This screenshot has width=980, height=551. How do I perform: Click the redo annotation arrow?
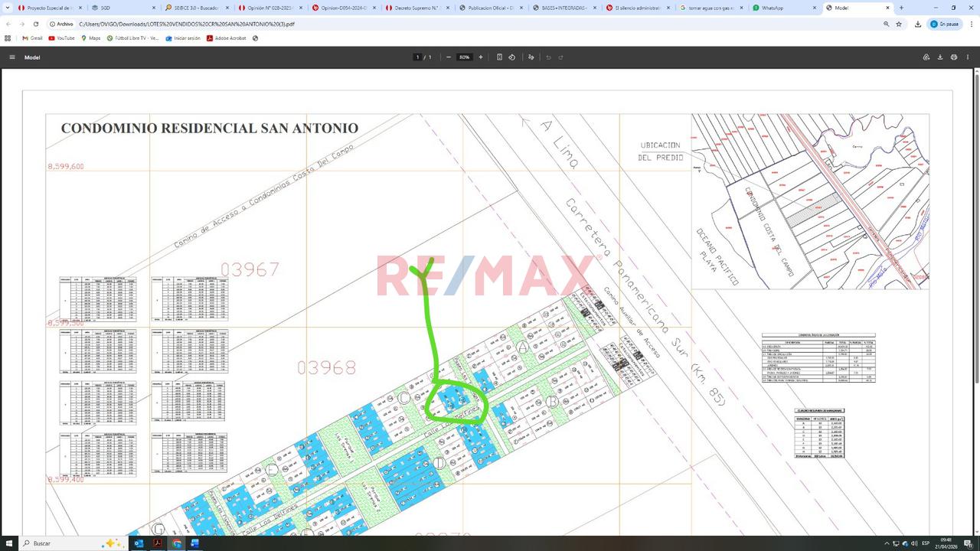point(560,57)
